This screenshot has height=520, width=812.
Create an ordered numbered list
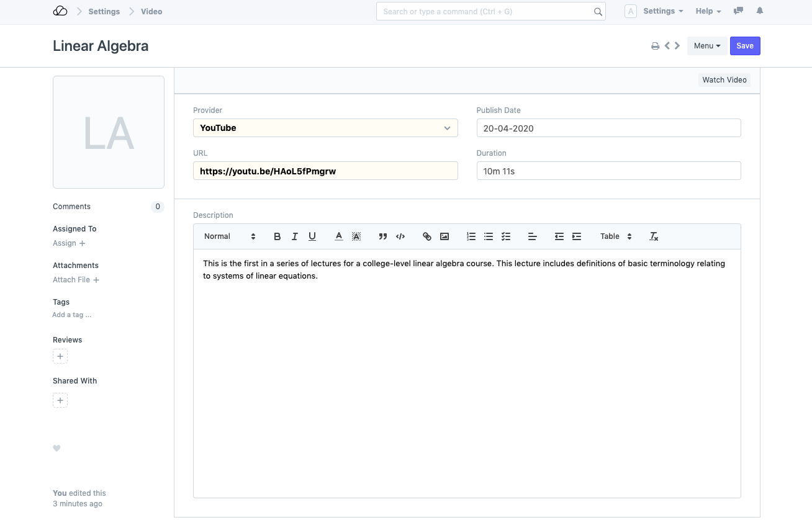pyautogui.click(x=471, y=236)
